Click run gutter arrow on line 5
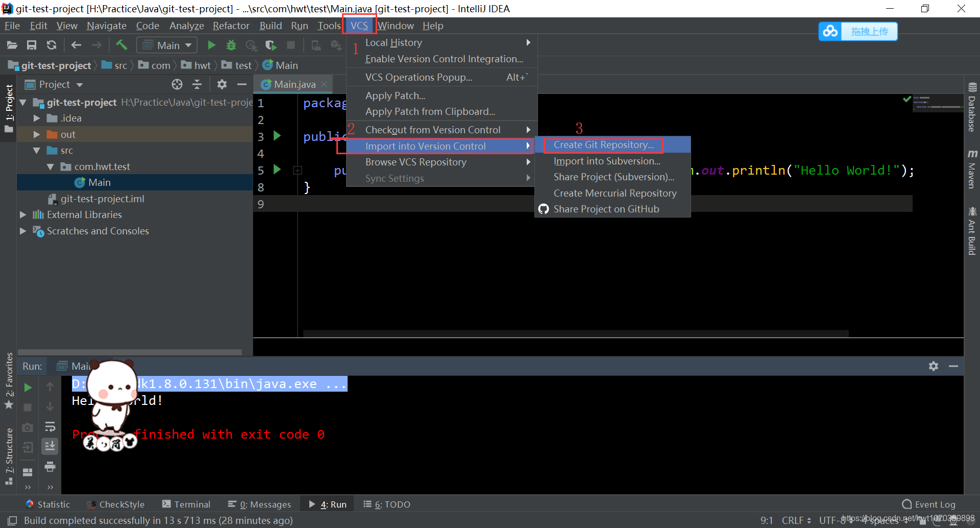This screenshot has height=528, width=980. point(277,170)
